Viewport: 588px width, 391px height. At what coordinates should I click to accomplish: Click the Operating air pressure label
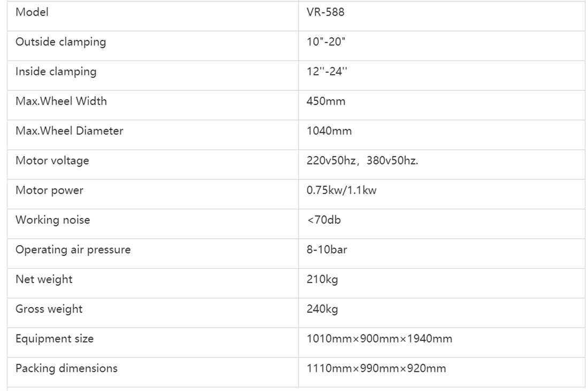(73, 249)
